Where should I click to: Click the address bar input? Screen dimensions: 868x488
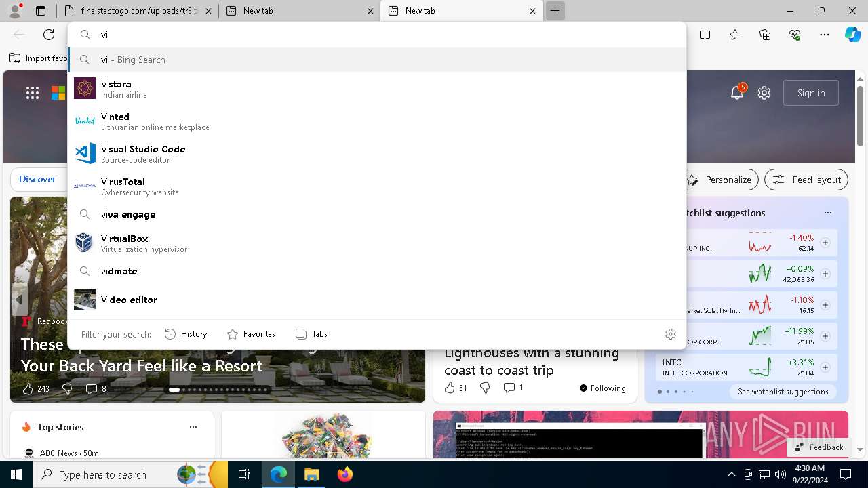tap(377, 35)
